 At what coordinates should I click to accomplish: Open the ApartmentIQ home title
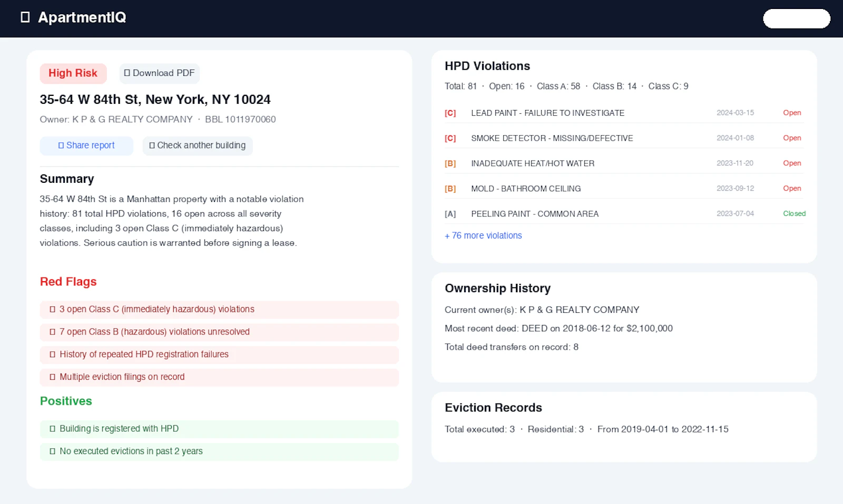[x=82, y=17]
